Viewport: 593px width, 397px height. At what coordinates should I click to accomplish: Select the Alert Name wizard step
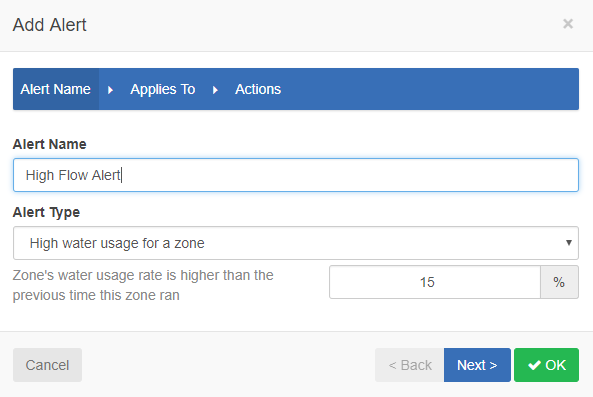(x=56, y=89)
